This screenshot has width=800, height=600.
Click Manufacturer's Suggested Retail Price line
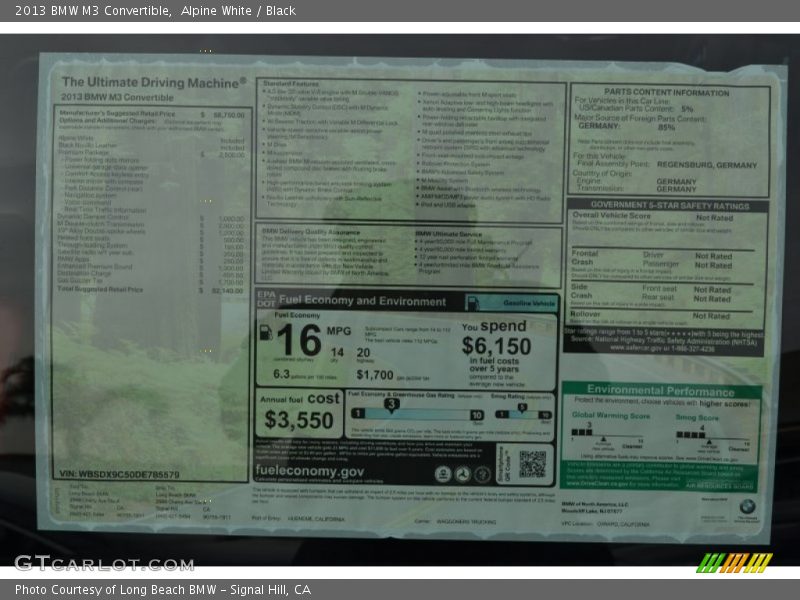click(x=152, y=114)
